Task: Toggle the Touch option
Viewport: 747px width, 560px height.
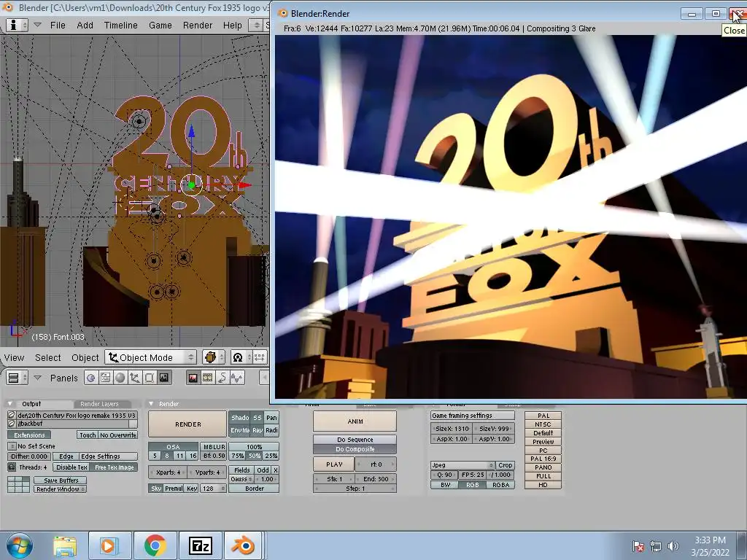Action: 88,435
